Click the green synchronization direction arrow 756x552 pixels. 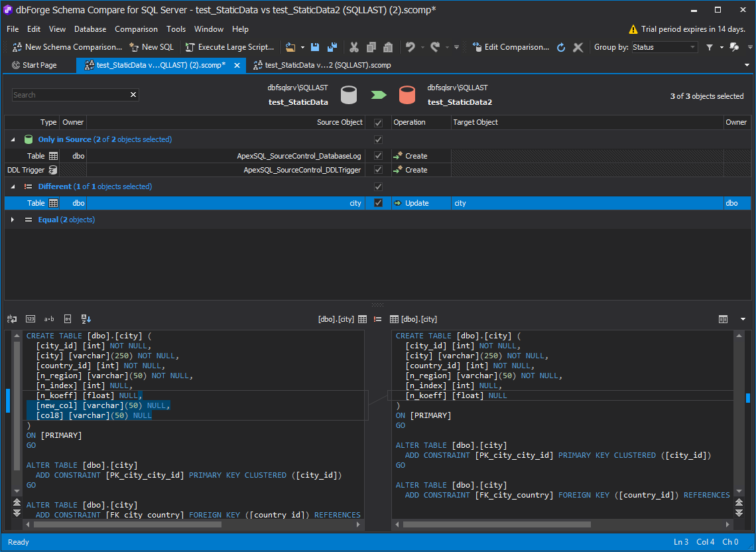point(379,95)
